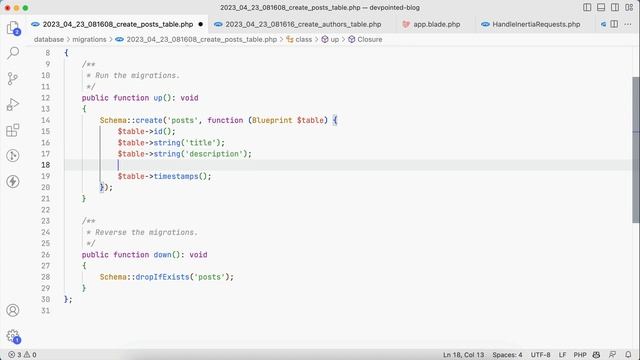Click 'down()' function name on line 26
This screenshot has height=360, width=640.
click(x=167, y=255)
